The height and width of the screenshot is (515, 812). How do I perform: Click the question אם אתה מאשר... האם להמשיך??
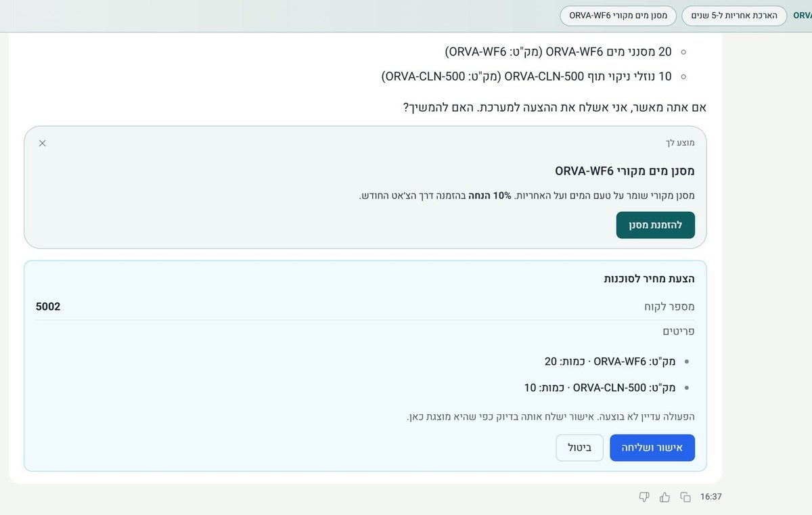coord(555,107)
